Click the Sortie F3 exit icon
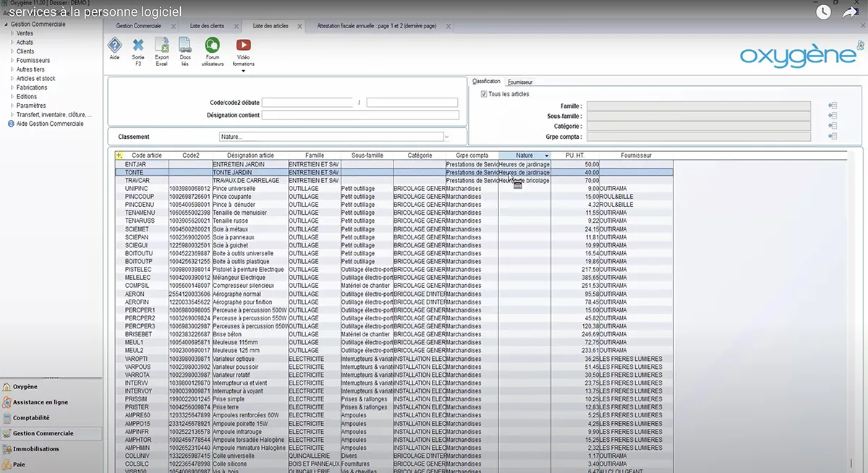The height and width of the screenshot is (473, 868). tap(138, 46)
